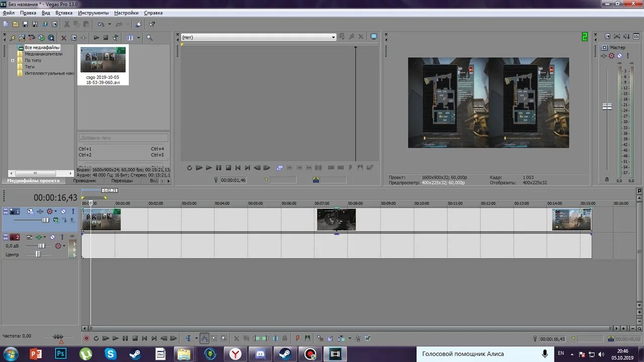Click the clip near 00:07:00 on timeline
Viewport: 644px width, 362px height.
point(336,220)
